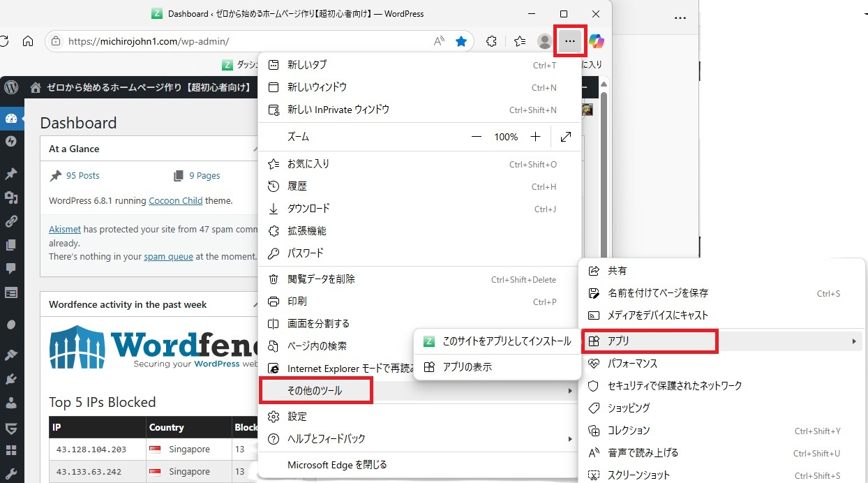Open the Media sidebar icon

[11, 198]
